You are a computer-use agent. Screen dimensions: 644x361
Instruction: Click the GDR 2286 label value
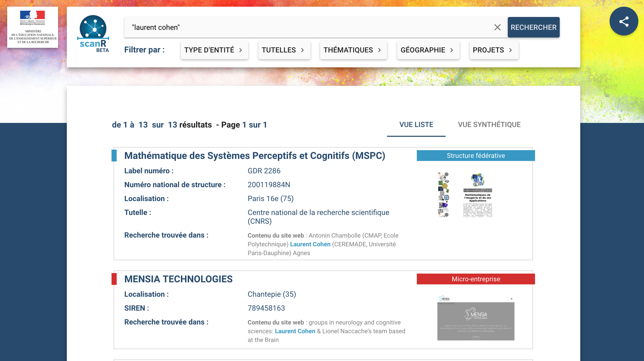click(264, 171)
